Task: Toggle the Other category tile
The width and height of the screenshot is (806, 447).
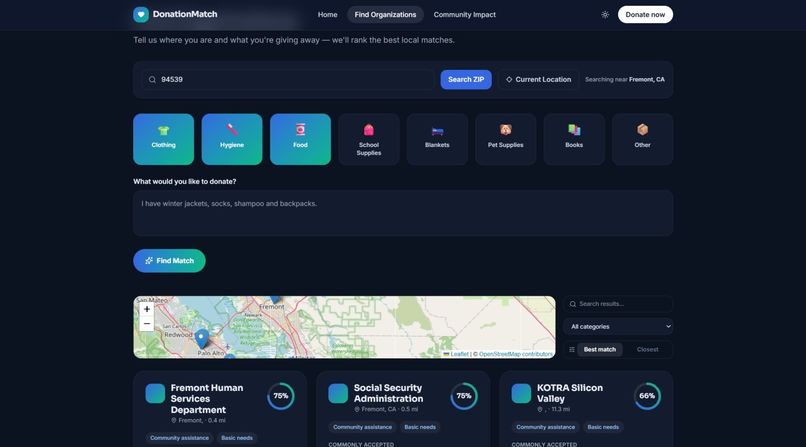Action: tap(642, 139)
